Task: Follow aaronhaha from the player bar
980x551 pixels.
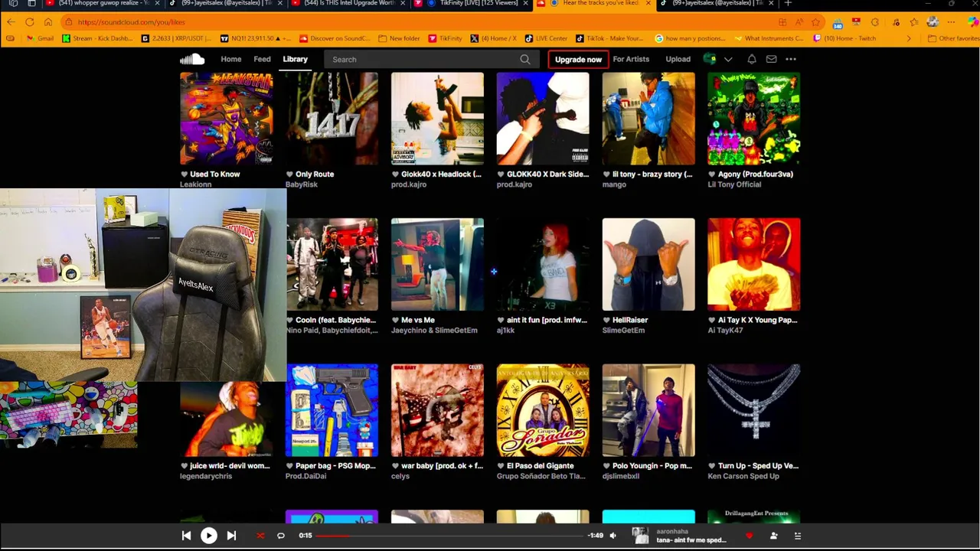Action: (773, 536)
